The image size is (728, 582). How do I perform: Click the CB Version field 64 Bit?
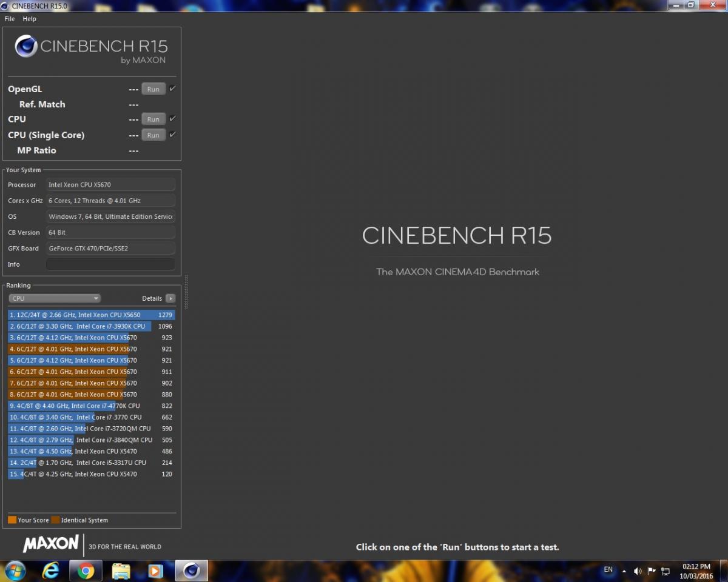click(x=110, y=232)
